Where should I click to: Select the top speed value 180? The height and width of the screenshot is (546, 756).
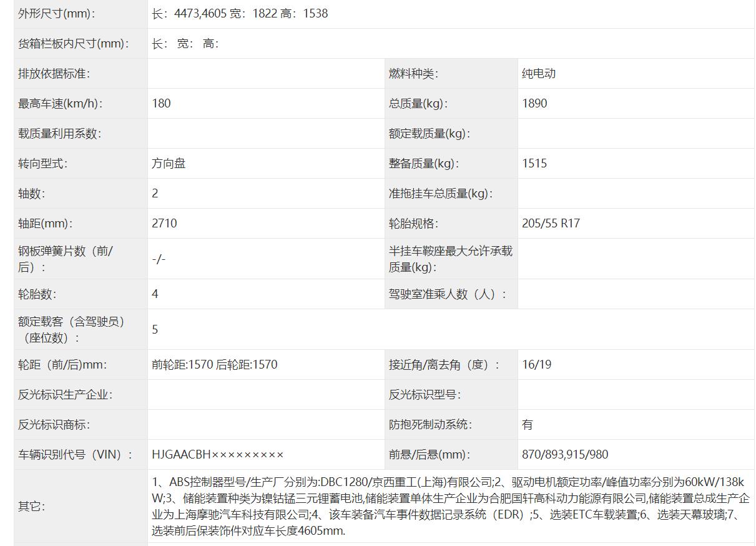[161, 104]
